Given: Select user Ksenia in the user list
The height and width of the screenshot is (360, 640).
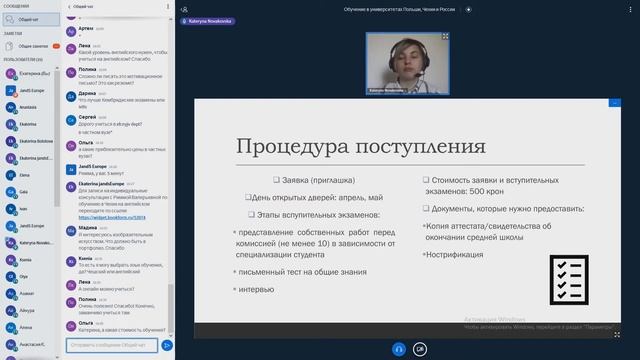Looking at the screenshot, I should [x=29, y=260].
